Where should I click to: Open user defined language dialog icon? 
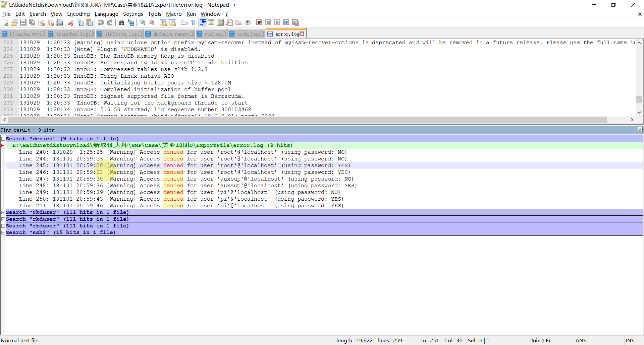[211, 22]
